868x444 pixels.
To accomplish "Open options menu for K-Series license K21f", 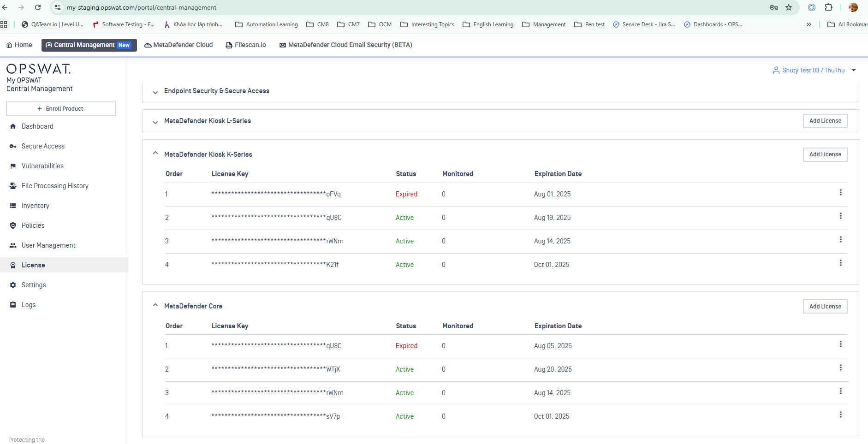I will (x=841, y=263).
